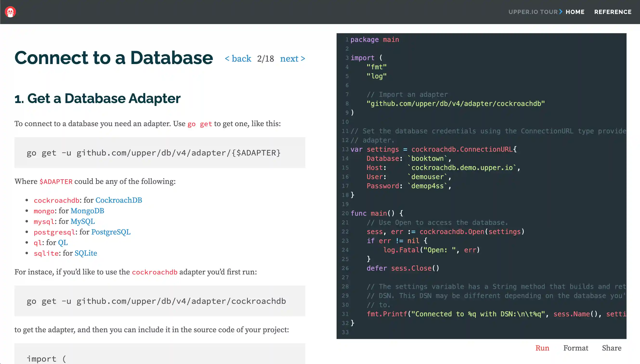
Task: Open the REFERENCE menu item
Action: [x=613, y=12]
